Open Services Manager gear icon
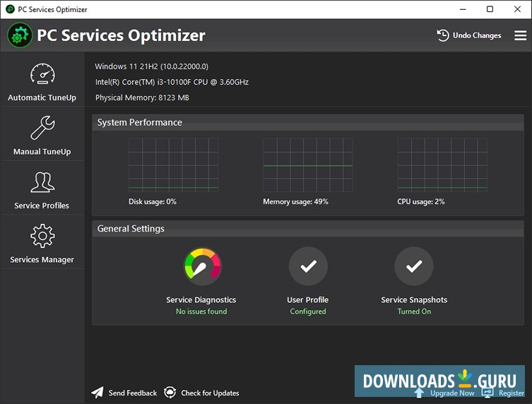Screen dimensions: 532x404 tap(42, 236)
